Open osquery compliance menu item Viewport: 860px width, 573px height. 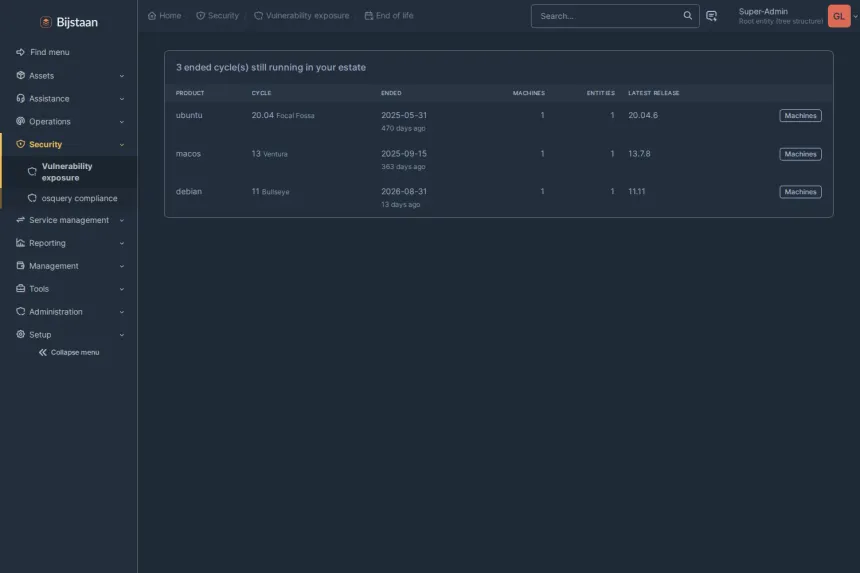pyautogui.click(x=69, y=198)
